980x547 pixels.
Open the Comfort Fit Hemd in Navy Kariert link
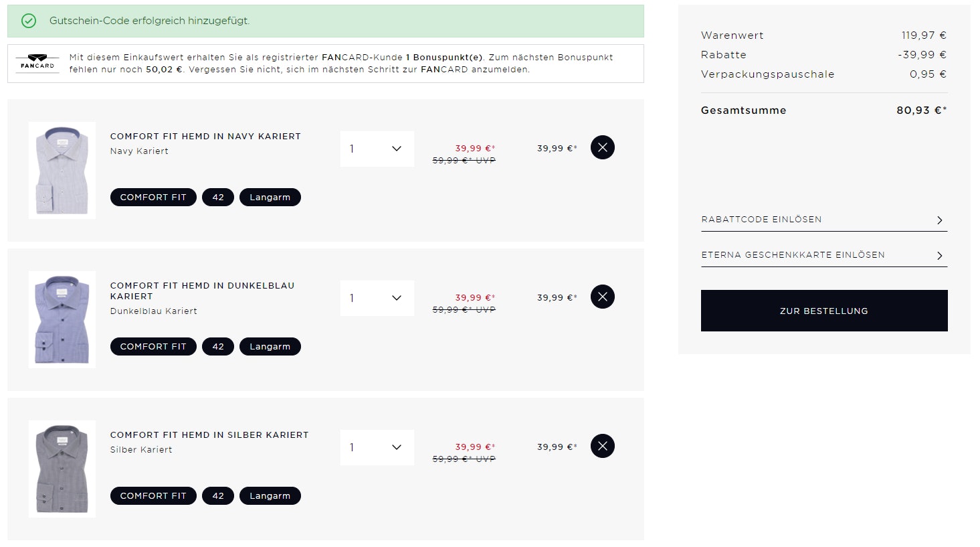click(x=205, y=137)
